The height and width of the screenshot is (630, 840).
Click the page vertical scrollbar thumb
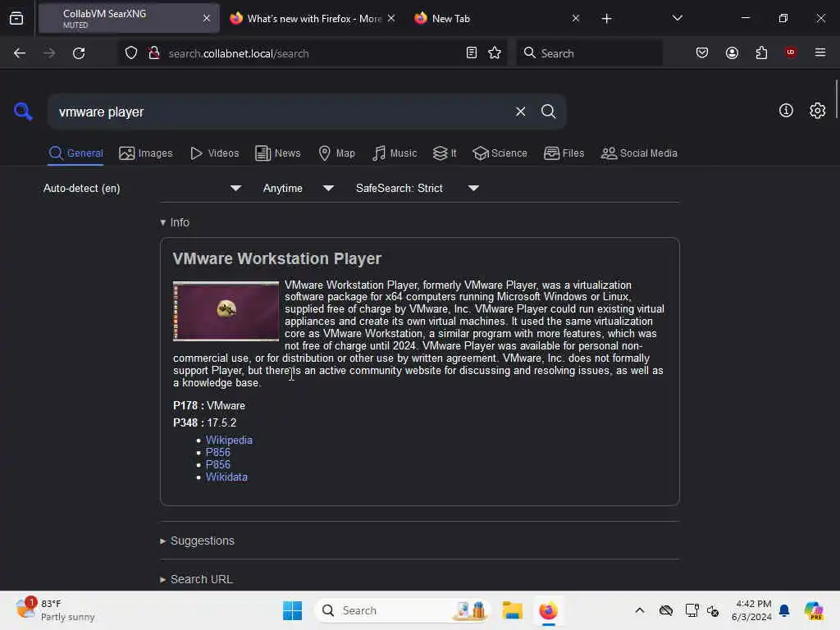click(836, 99)
